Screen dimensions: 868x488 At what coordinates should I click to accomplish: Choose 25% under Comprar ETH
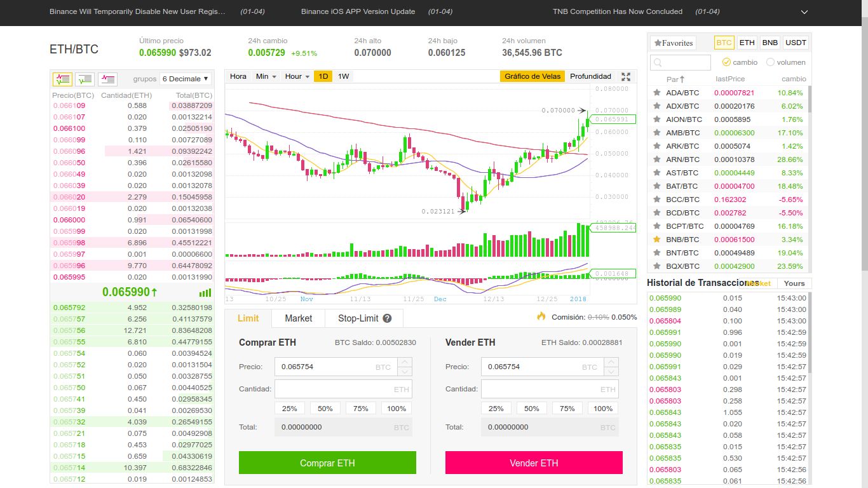click(290, 409)
